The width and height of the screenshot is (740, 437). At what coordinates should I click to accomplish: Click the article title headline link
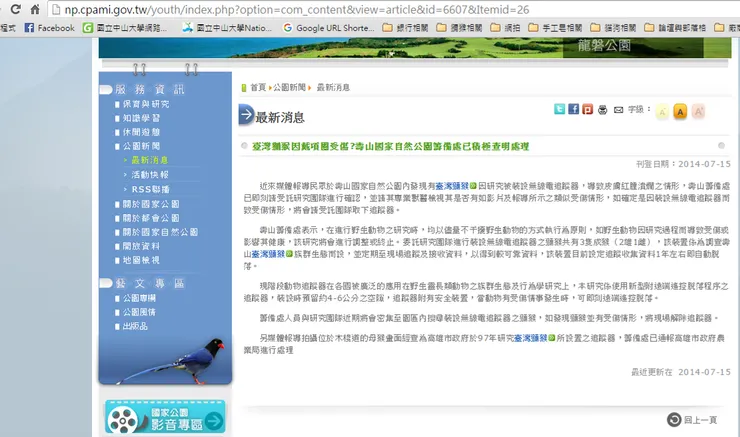click(390, 146)
